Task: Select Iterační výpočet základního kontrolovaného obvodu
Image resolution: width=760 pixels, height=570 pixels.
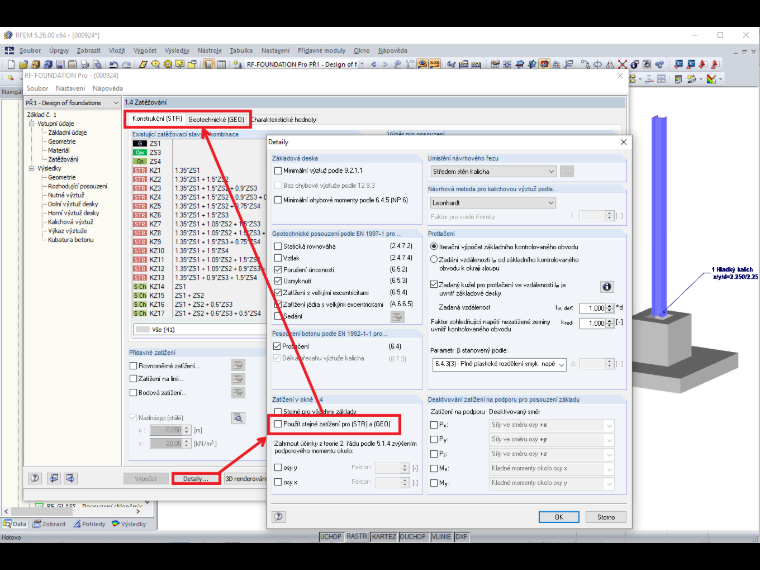Action: tap(434, 247)
